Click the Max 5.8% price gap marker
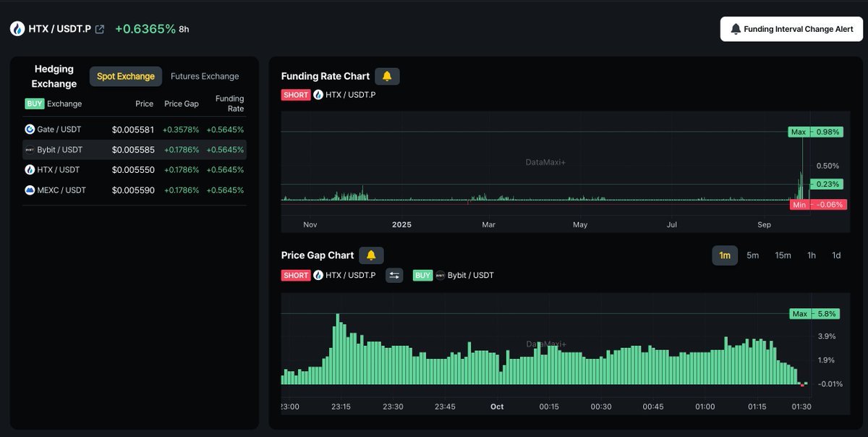The width and height of the screenshot is (868, 437). click(814, 314)
